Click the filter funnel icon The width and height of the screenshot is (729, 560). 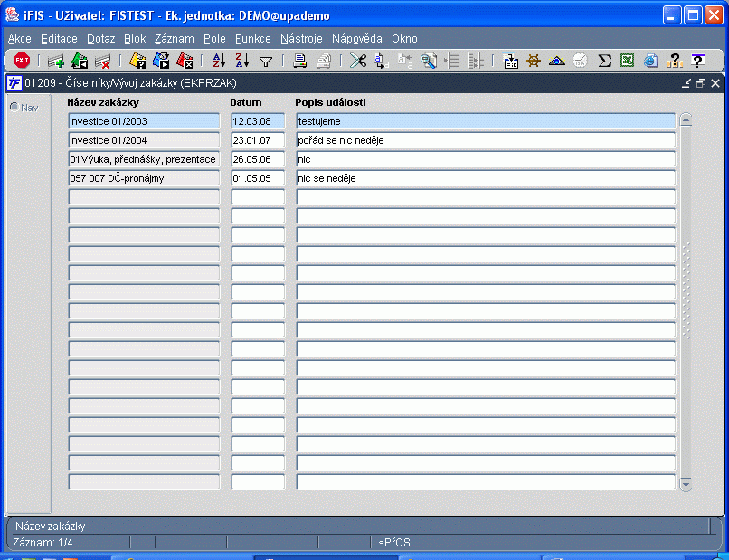click(x=266, y=62)
